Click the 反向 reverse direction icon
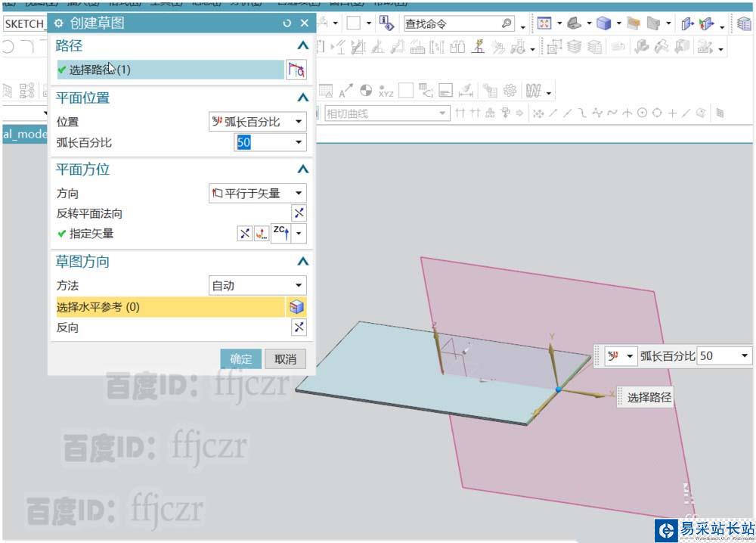This screenshot has width=756, height=543. [299, 327]
